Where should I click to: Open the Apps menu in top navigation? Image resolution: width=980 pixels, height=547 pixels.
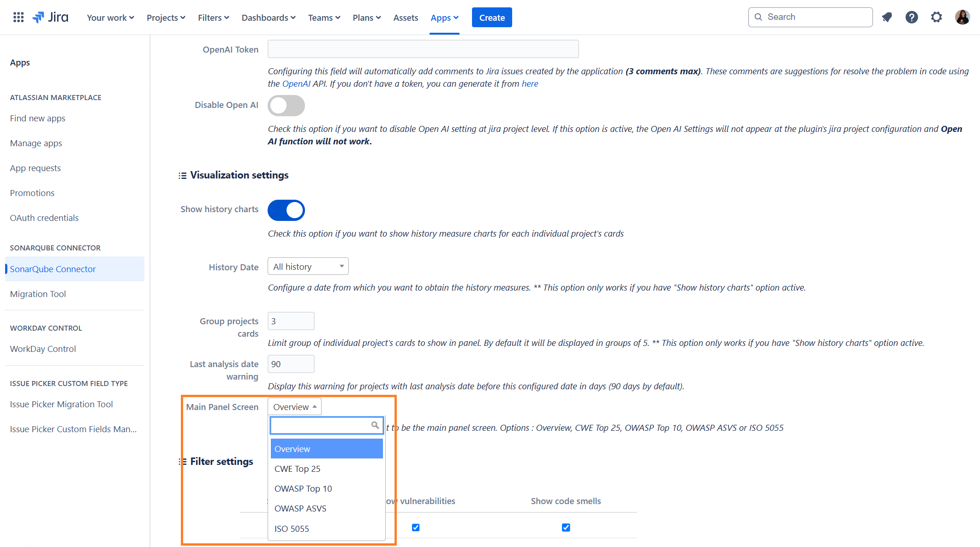(x=444, y=18)
